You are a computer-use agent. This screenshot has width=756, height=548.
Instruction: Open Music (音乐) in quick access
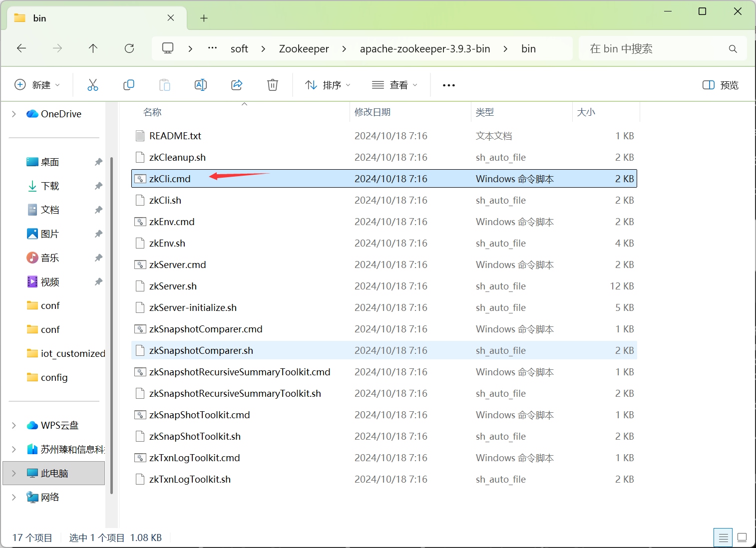pos(50,258)
